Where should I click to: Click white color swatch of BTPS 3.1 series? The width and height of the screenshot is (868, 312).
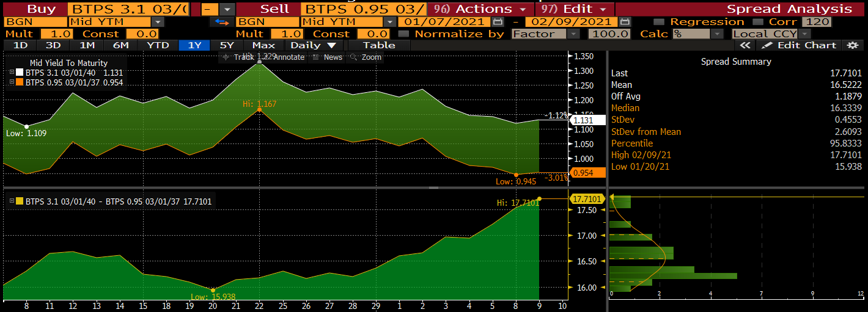[20, 72]
